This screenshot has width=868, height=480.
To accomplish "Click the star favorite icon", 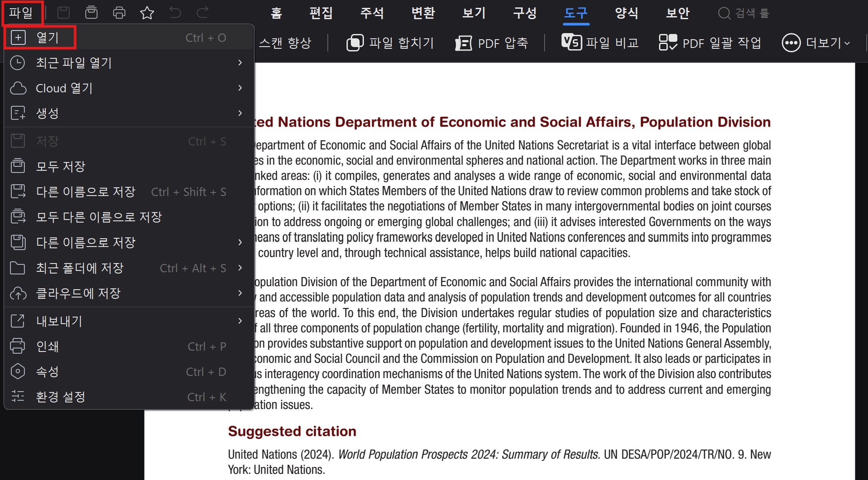I will tap(147, 13).
